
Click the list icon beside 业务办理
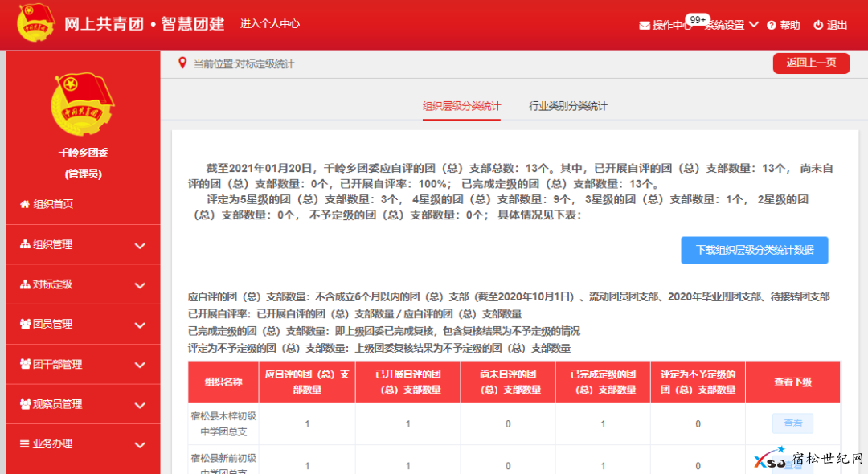pyautogui.click(x=24, y=443)
